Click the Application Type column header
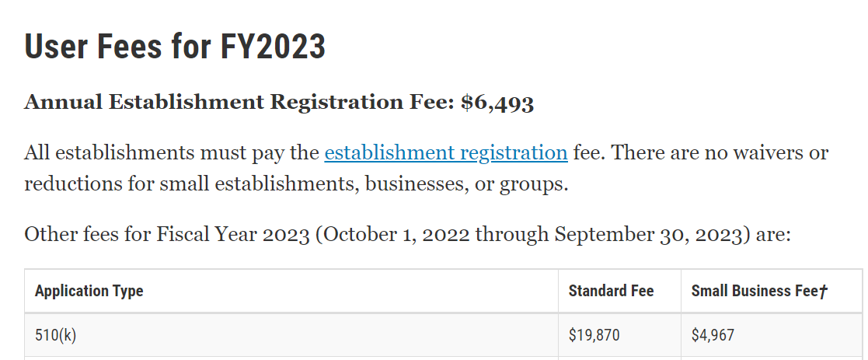Screen dimensions: 868x360 coord(89,291)
